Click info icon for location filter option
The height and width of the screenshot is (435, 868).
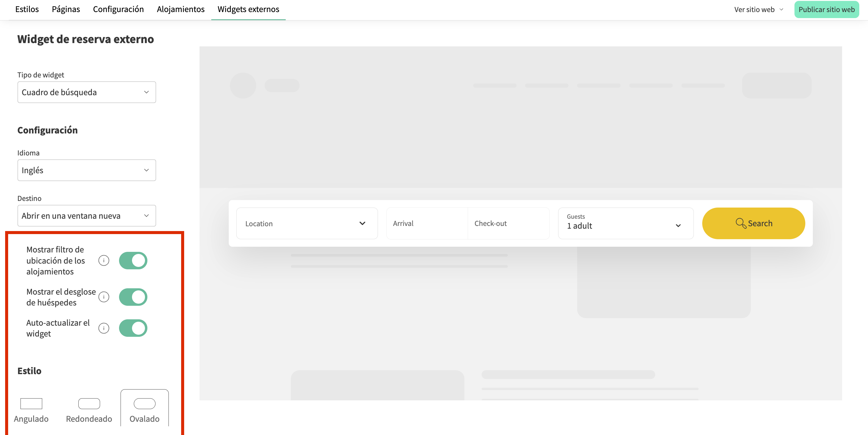point(104,261)
